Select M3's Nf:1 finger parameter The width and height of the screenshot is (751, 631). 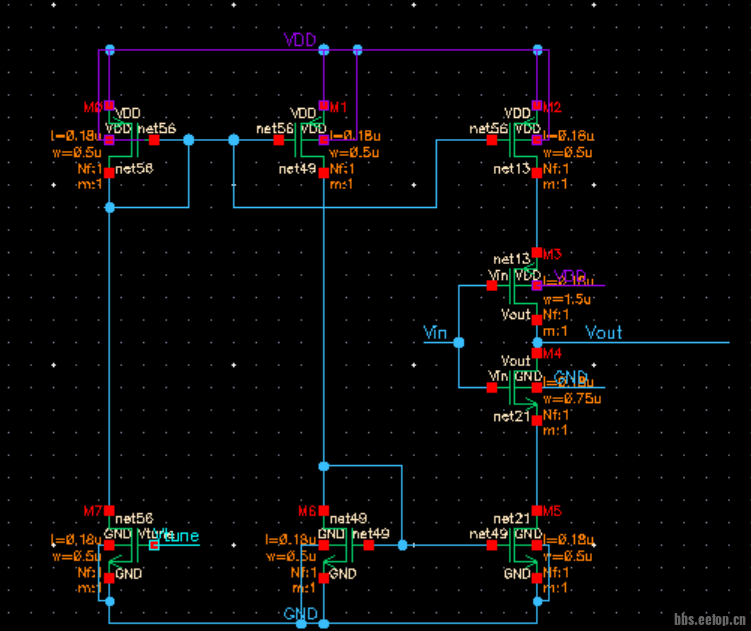point(556,315)
